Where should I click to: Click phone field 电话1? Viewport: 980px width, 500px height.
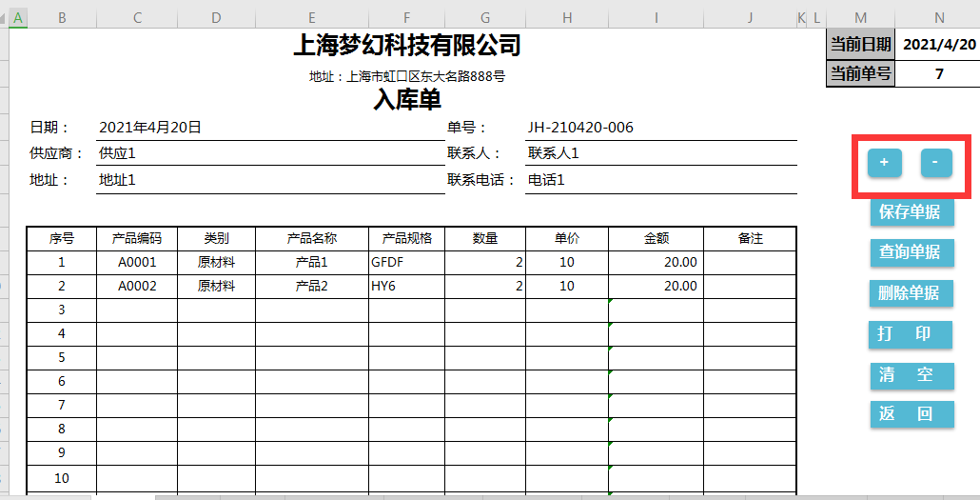point(660,180)
